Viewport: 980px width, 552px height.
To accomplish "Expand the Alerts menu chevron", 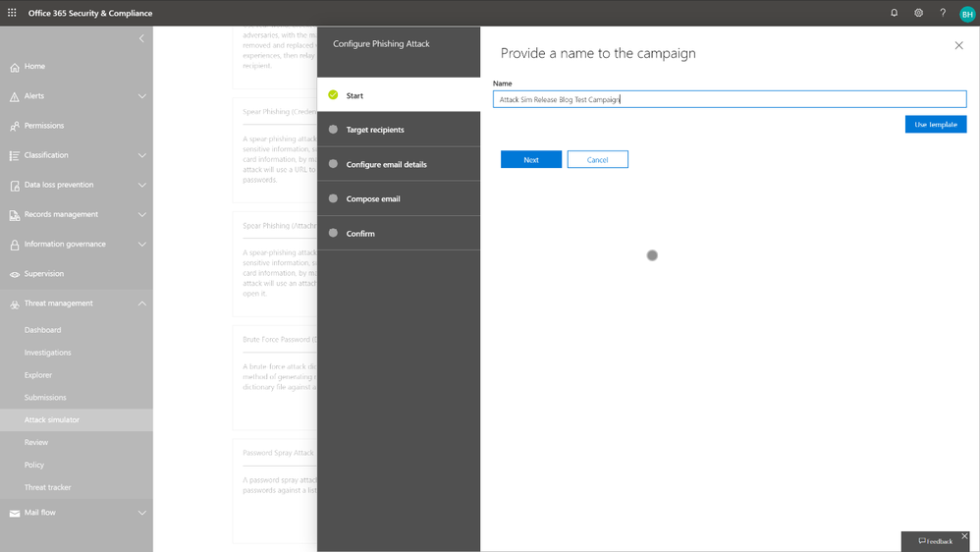I will [141, 96].
